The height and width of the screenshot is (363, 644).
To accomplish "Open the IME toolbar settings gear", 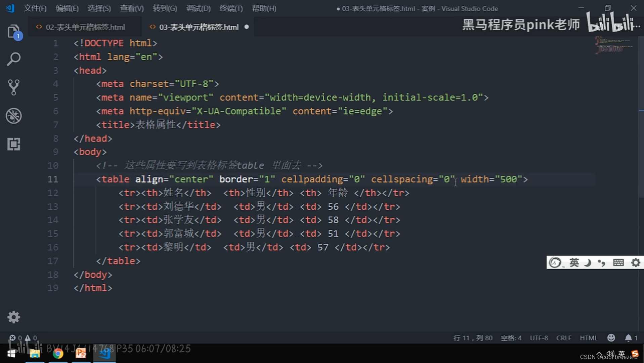I will pyautogui.click(x=636, y=263).
